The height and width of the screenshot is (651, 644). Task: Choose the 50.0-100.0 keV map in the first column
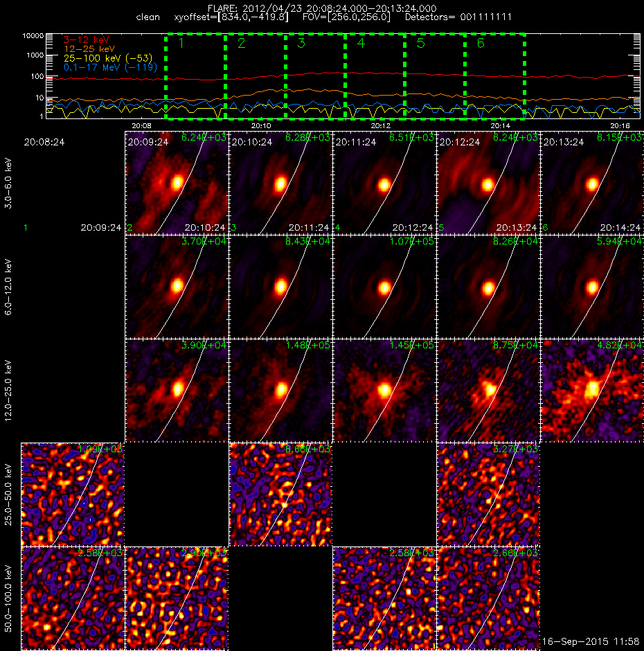point(73,598)
